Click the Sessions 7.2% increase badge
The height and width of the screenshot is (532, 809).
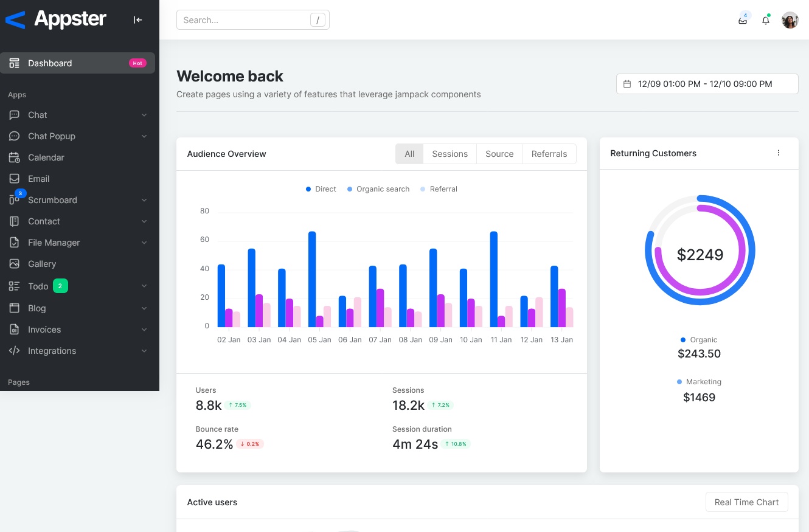440,405
